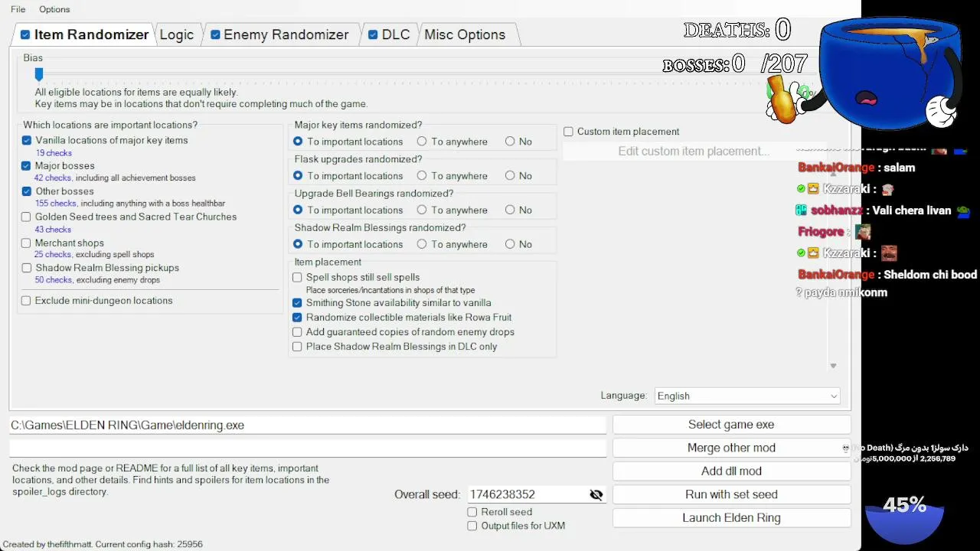Select 'To important locations' for Major key items
980x551 pixels.
[x=298, y=142]
